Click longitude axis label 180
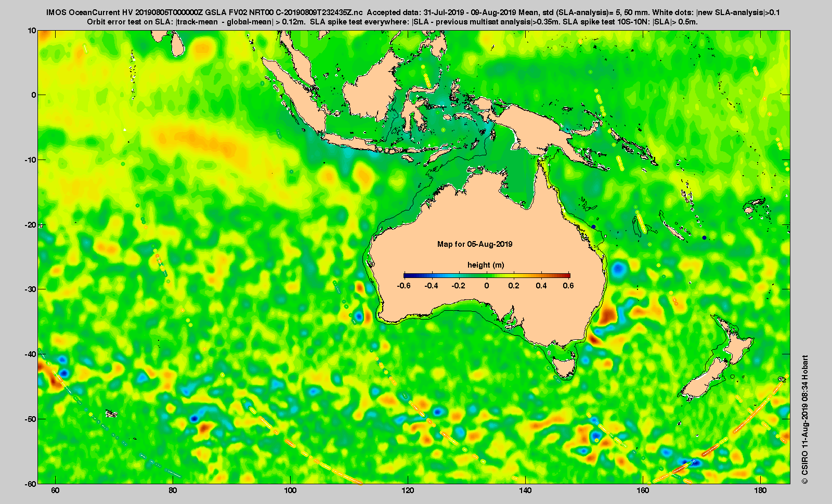832x504 pixels. click(x=760, y=491)
